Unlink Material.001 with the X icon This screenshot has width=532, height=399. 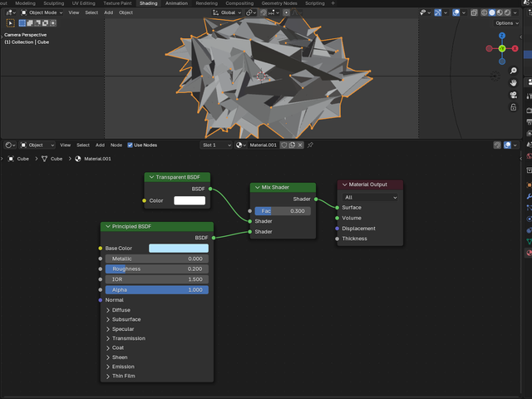point(300,145)
